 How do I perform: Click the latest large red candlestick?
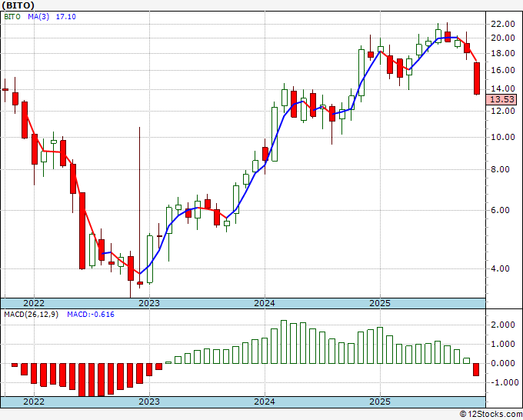[x=477, y=78]
